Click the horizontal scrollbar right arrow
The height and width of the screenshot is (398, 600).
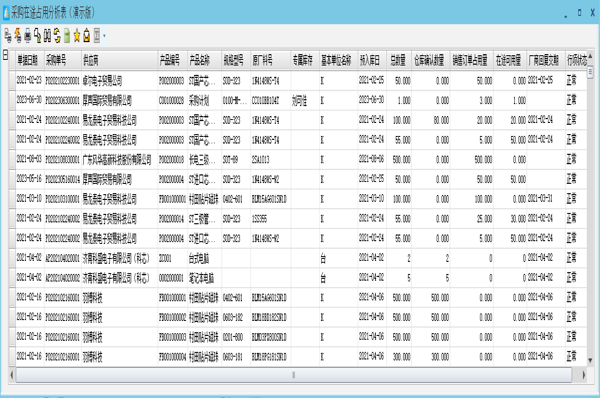[583, 375]
